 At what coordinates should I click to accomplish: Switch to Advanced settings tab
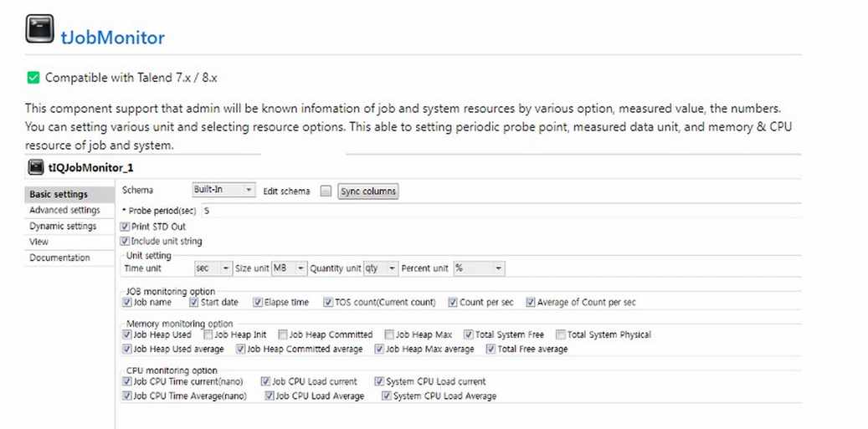[64, 210]
